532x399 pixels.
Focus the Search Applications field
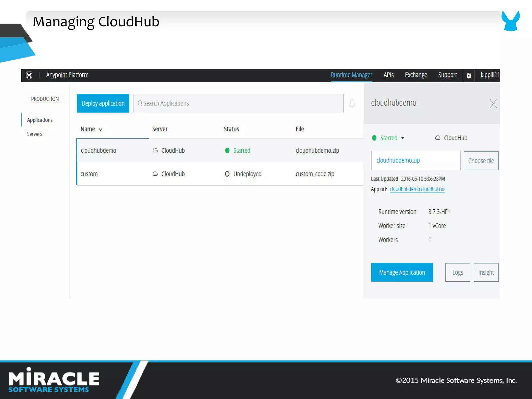coord(238,103)
